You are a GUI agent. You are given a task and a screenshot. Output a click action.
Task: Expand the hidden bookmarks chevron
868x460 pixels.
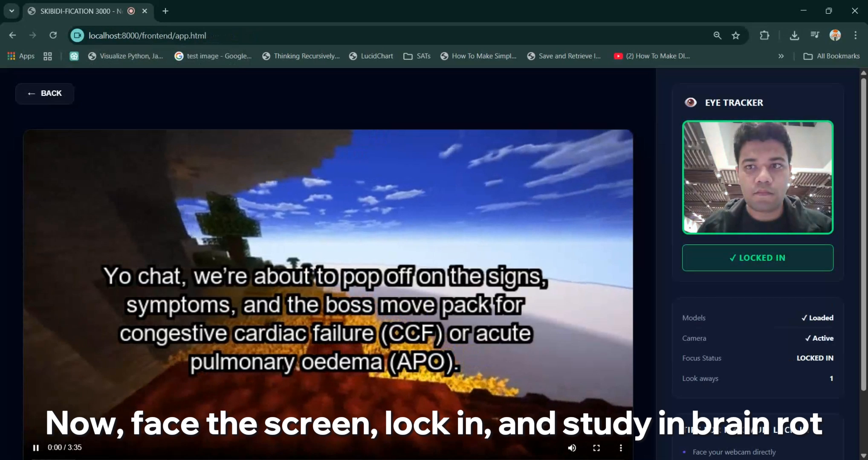click(781, 56)
